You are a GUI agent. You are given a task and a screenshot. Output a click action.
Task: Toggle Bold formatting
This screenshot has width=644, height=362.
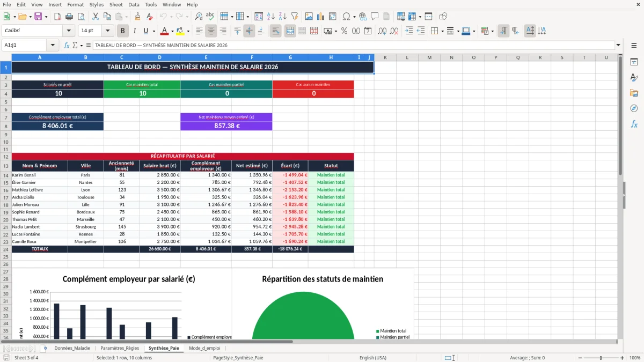(123, 31)
